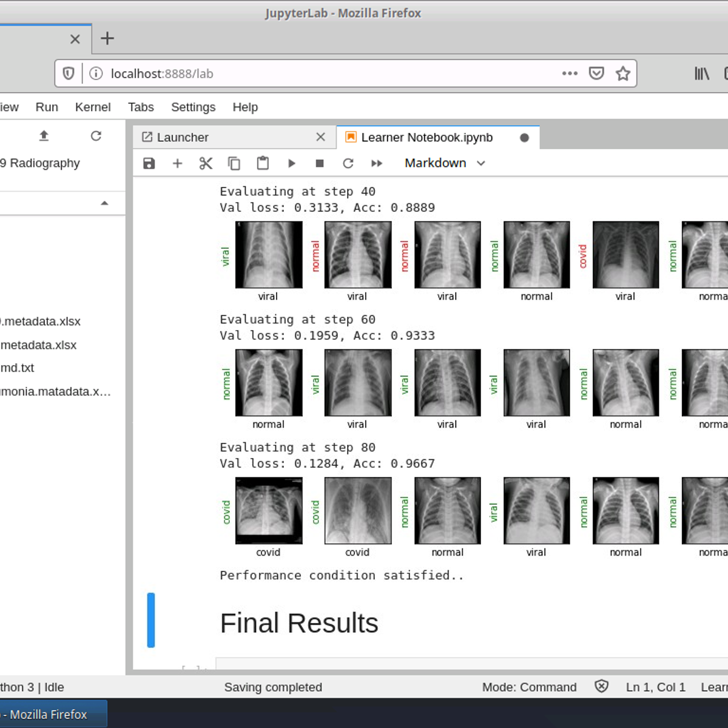Upload files icon in file browser
Image resolution: width=728 pixels, height=728 pixels.
coord(44,136)
